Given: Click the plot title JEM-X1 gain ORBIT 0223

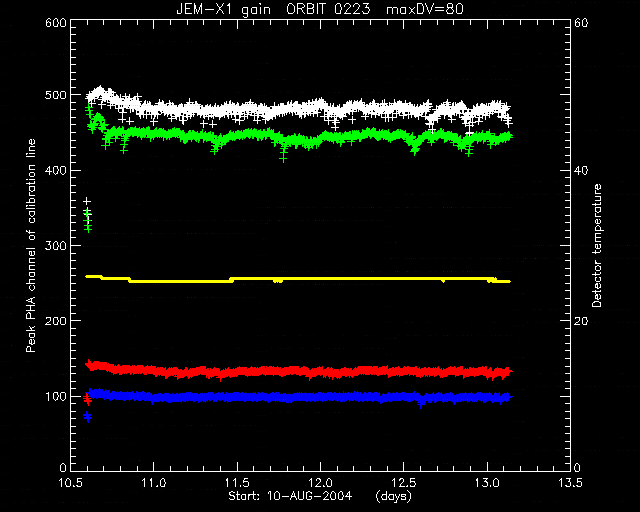Looking at the screenshot, I should [x=273, y=9].
